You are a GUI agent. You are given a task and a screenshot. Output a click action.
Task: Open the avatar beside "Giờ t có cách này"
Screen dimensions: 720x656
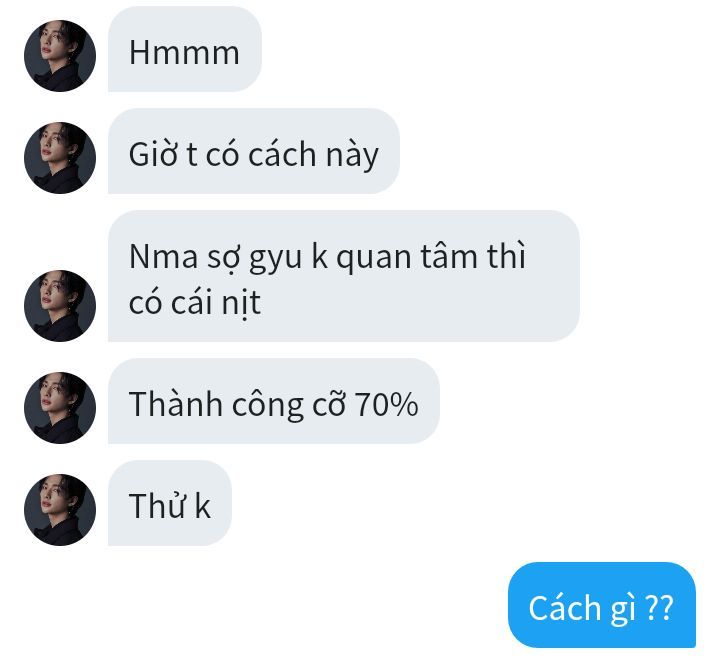click(60, 157)
